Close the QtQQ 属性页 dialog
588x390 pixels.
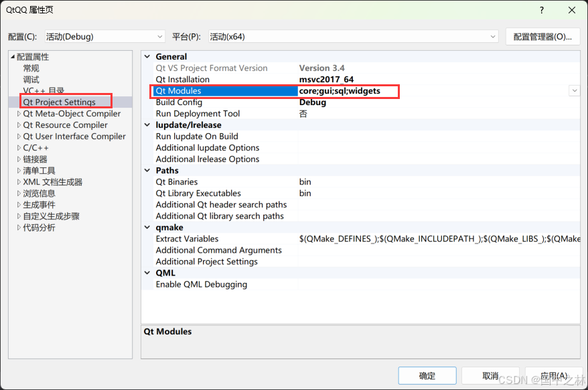pyautogui.click(x=571, y=10)
